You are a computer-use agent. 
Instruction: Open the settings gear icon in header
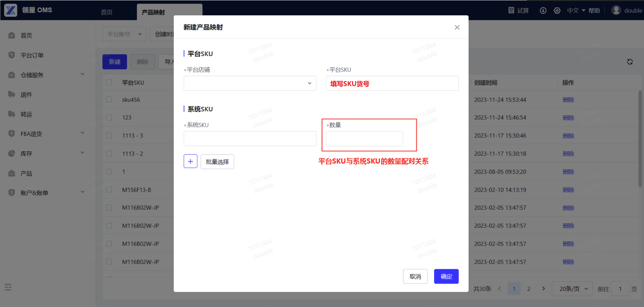tap(557, 11)
